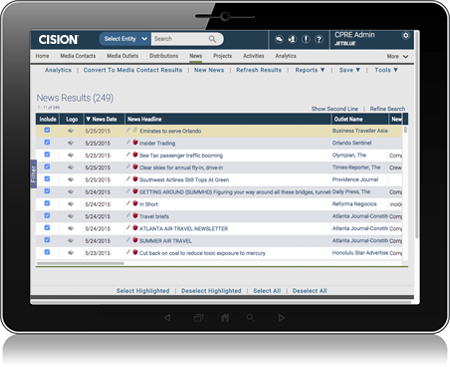Screen dimensions: 450x367
Task: Open the Media Contacts tab
Action: 78,56
